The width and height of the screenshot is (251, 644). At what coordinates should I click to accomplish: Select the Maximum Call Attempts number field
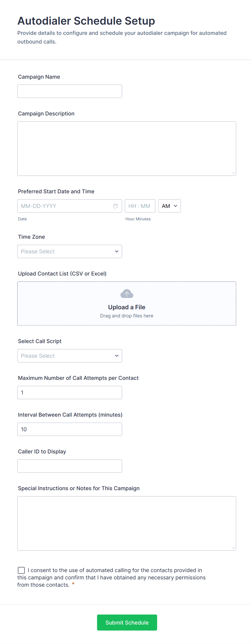pyautogui.click(x=70, y=393)
